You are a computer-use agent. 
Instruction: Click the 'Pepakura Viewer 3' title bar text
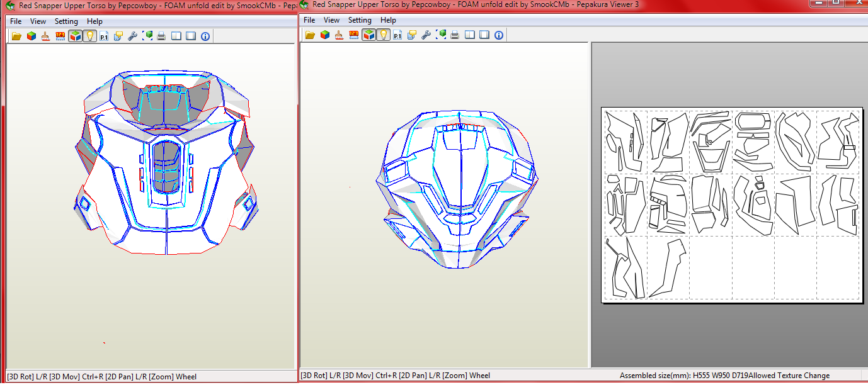[x=600, y=4]
